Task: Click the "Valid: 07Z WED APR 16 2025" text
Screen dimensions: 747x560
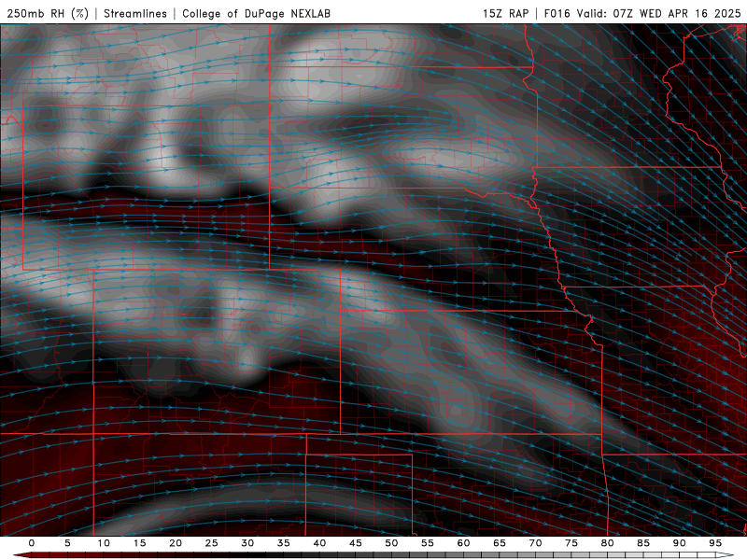Action: click(659, 13)
